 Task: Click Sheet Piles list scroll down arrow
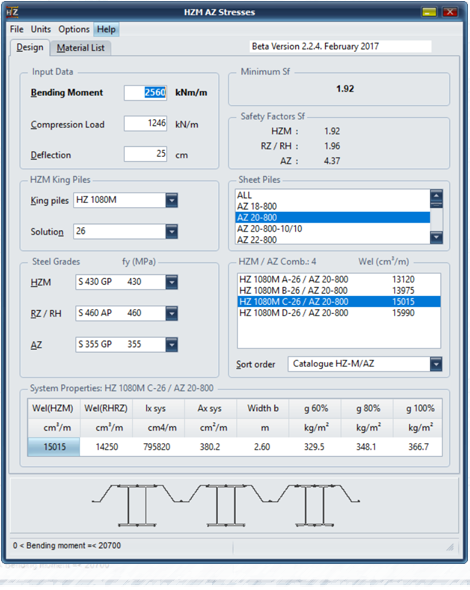437,237
